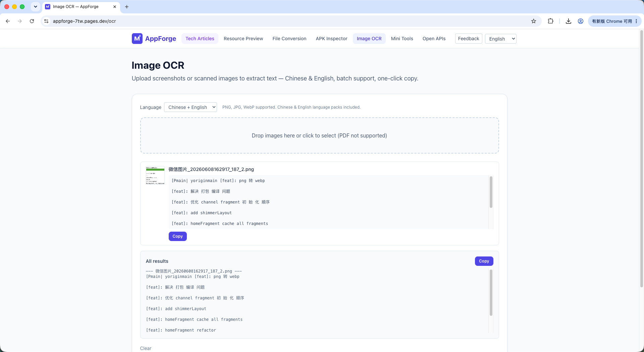Go back with the browser back arrow
This screenshot has width=644, height=352.
(x=8, y=21)
